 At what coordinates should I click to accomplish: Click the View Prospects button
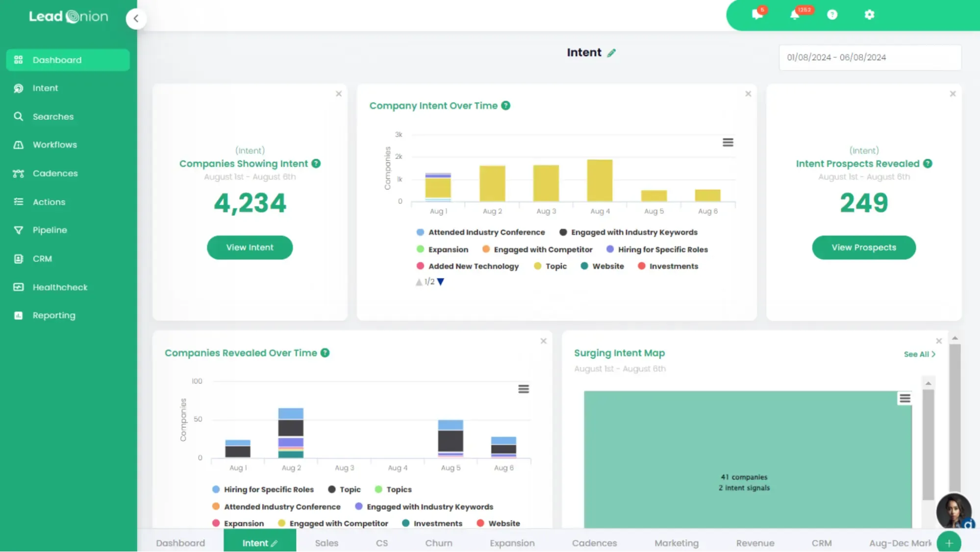point(863,247)
